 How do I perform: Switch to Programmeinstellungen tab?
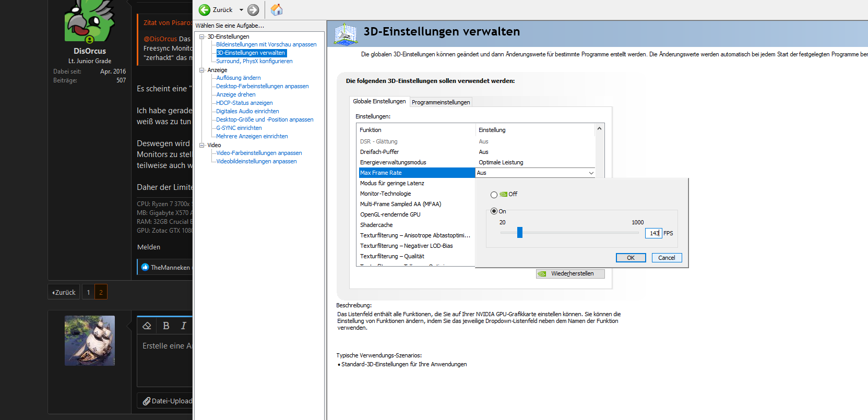(x=441, y=102)
